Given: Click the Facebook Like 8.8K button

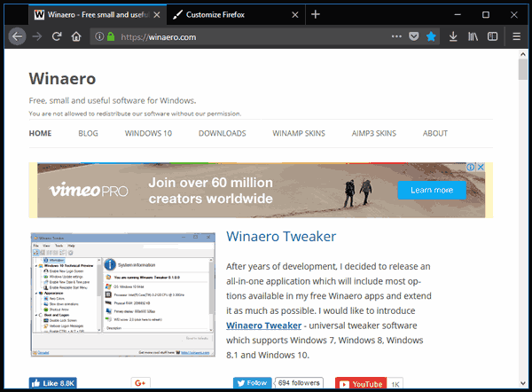Looking at the screenshot, I should [53, 383].
